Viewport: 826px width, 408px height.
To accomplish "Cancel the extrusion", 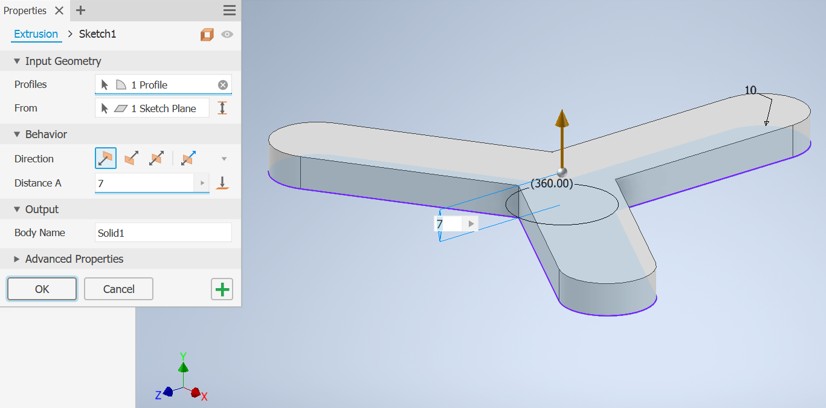I will click(119, 289).
